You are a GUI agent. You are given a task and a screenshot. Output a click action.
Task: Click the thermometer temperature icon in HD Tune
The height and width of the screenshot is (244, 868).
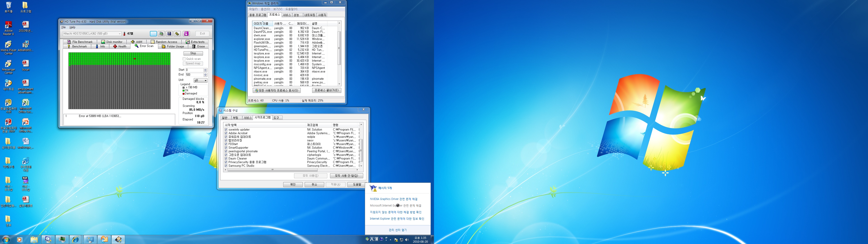124,34
